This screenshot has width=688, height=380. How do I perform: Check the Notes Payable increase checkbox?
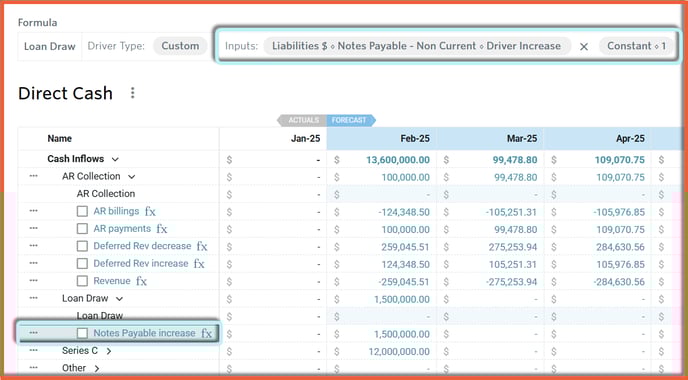tap(82, 333)
